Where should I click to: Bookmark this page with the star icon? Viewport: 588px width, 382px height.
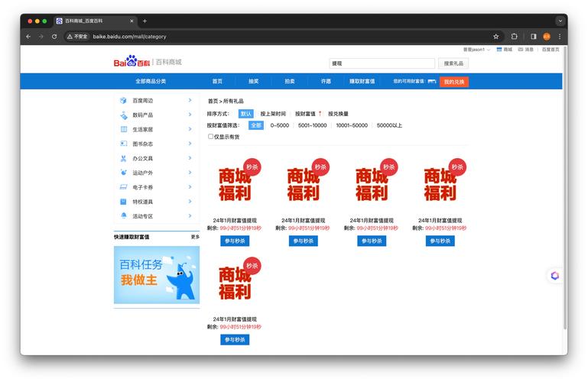495,36
